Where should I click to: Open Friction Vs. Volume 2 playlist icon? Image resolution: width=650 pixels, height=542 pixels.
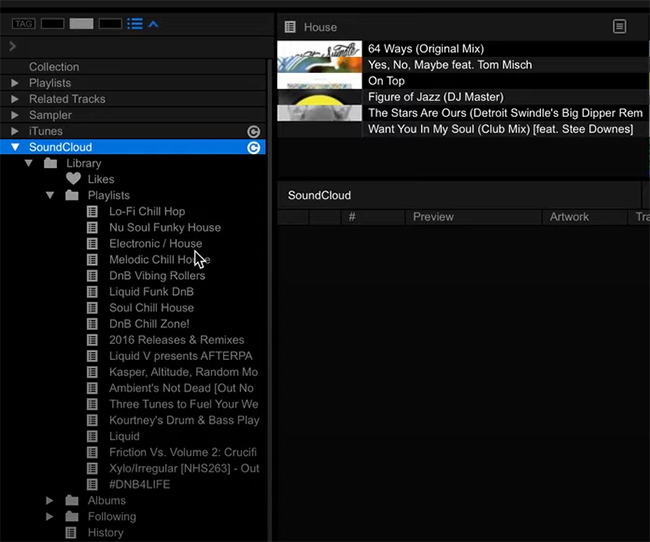pyautogui.click(x=92, y=452)
